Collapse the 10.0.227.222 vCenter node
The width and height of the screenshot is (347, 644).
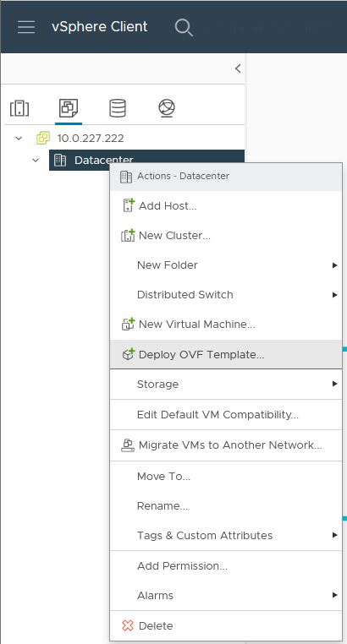19,139
